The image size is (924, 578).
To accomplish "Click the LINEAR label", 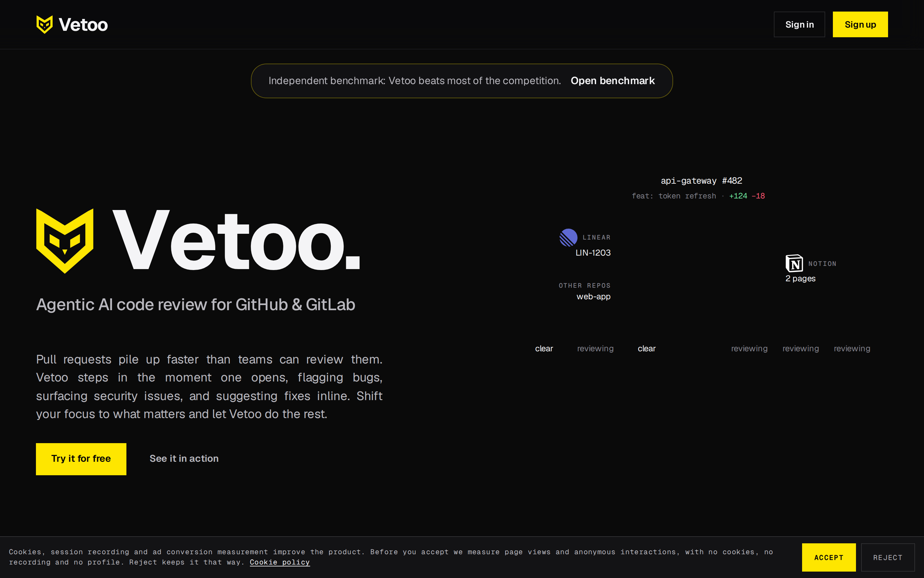I will pyautogui.click(x=596, y=237).
